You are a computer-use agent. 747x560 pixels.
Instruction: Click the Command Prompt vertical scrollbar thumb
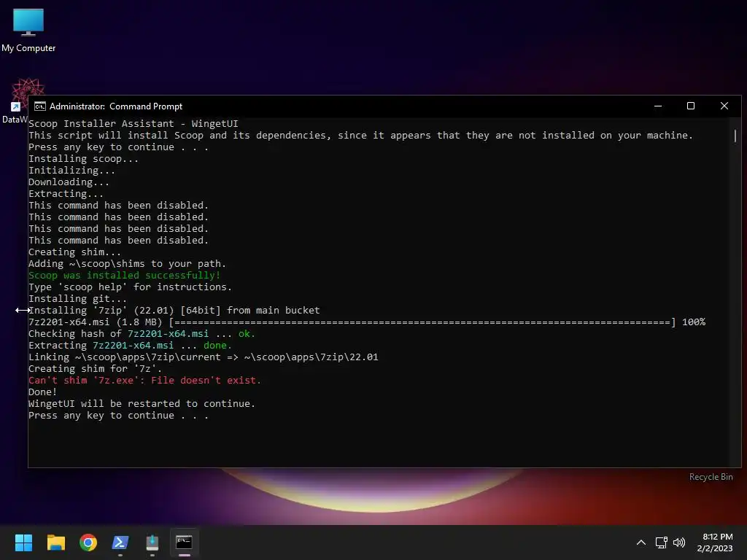(735, 136)
